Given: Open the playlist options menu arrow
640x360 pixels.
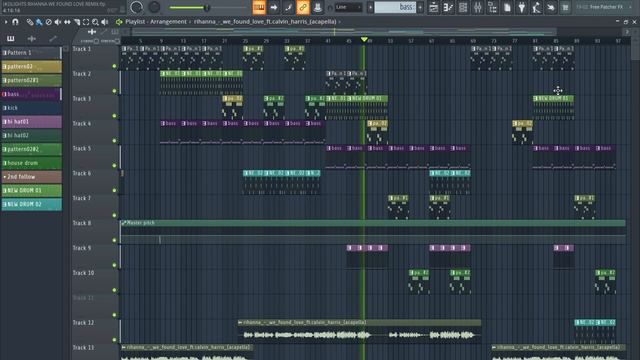Looking at the screenshot, I should (6, 22).
